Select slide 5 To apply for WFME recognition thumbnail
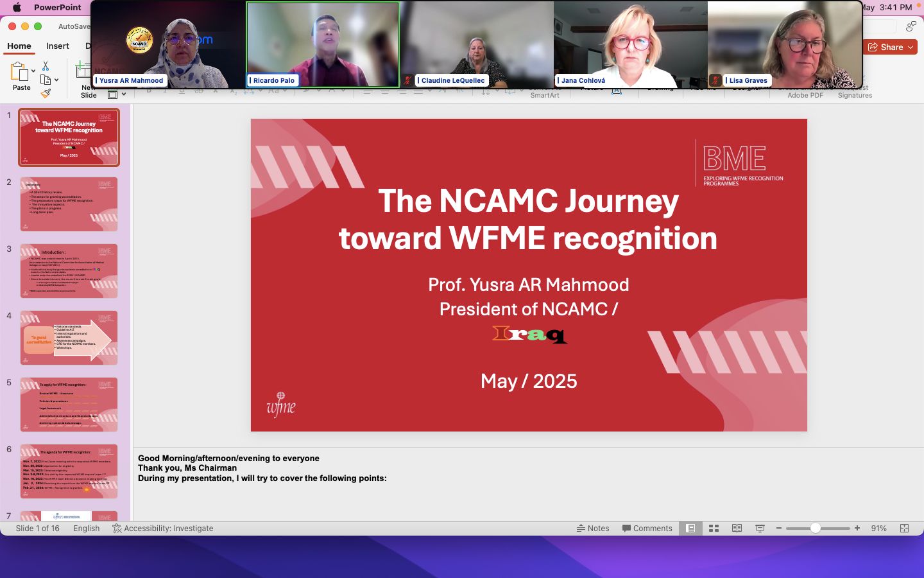The image size is (924, 578). [69, 405]
